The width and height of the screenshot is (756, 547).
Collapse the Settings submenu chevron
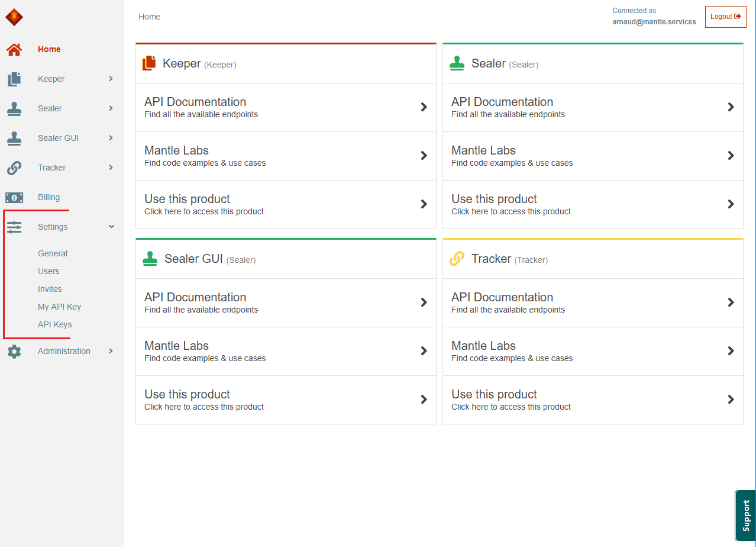[x=111, y=227]
